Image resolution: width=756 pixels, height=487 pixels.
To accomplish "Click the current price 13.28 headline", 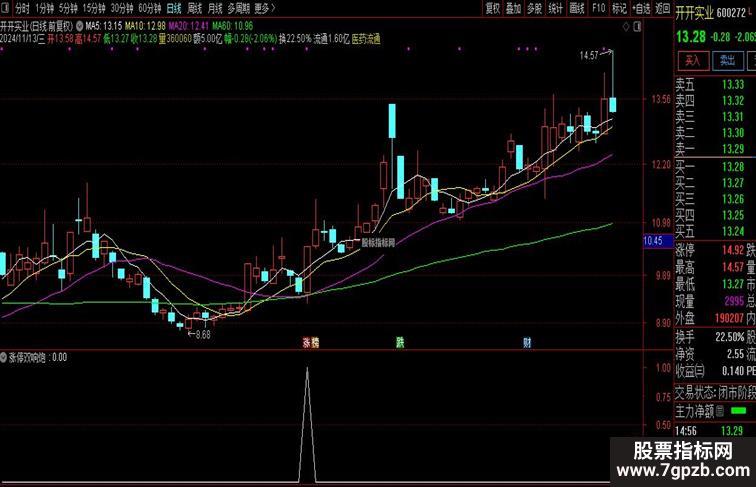I will pos(690,37).
